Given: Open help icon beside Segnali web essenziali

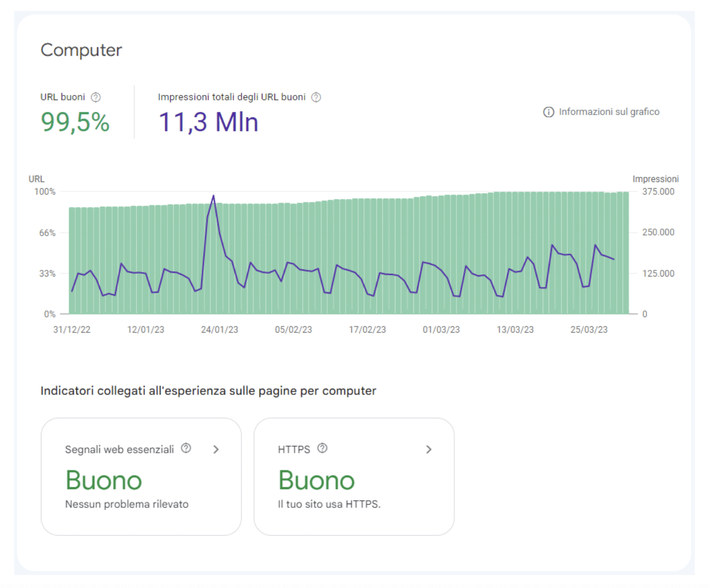Looking at the screenshot, I should 186,448.
